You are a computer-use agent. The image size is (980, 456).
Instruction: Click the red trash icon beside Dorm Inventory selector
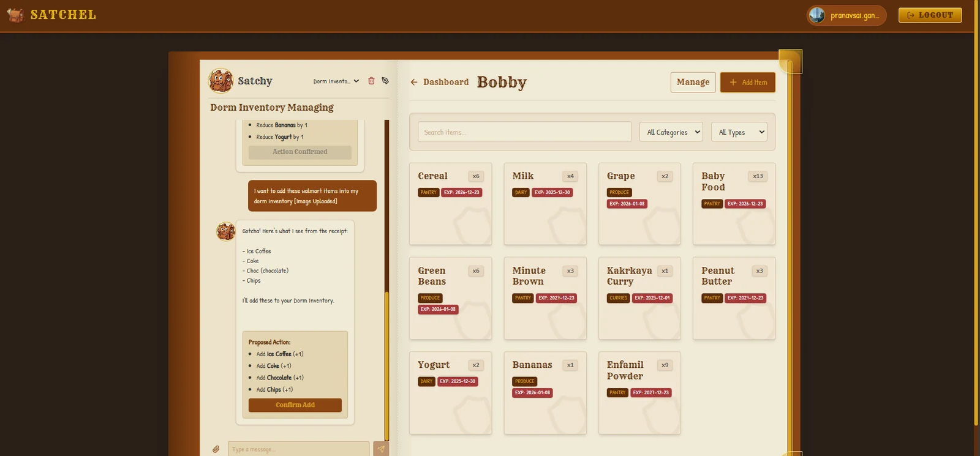(x=371, y=81)
